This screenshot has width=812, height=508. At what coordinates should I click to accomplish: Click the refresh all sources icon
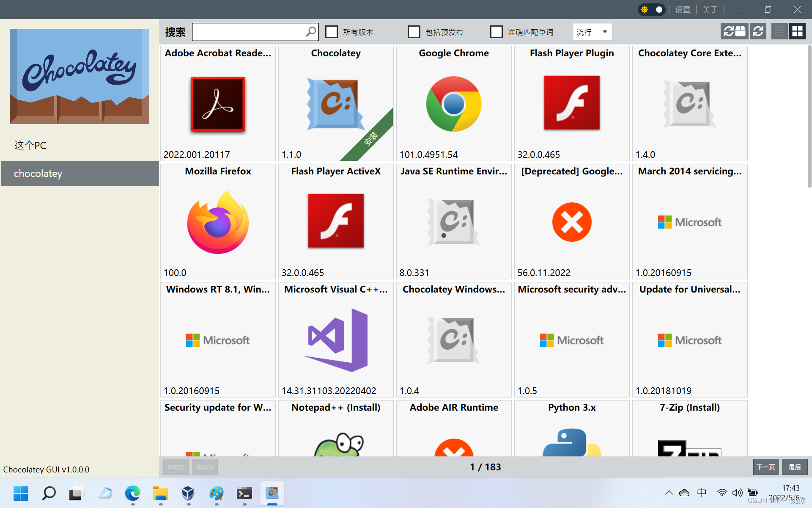click(734, 31)
